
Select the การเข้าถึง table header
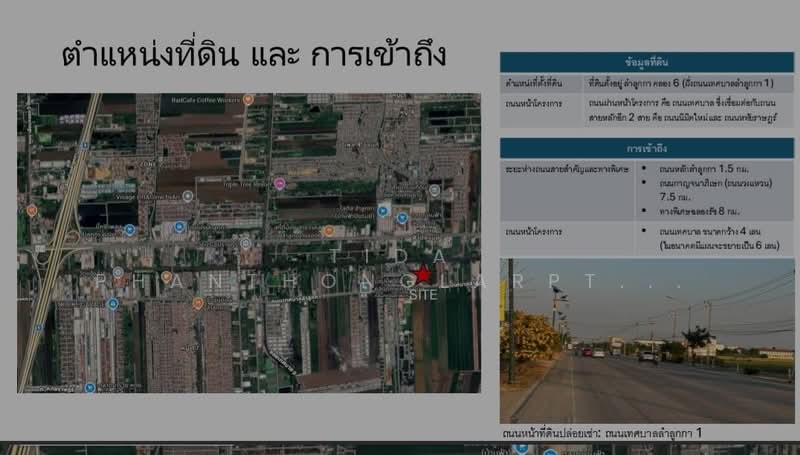646,148
